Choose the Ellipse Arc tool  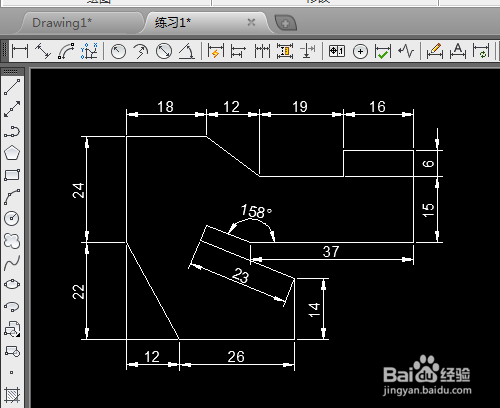click(x=12, y=306)
